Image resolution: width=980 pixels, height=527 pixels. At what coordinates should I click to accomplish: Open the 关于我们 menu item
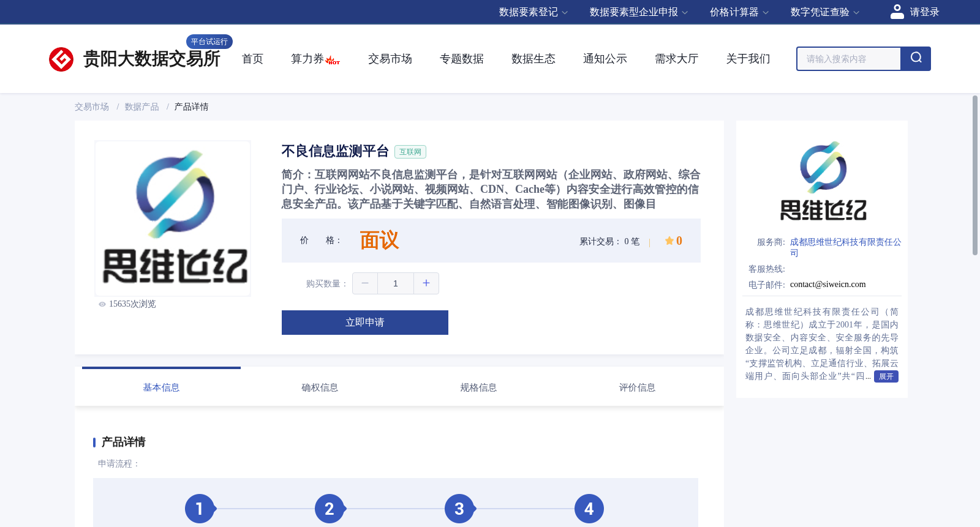(x=748, y=59)
